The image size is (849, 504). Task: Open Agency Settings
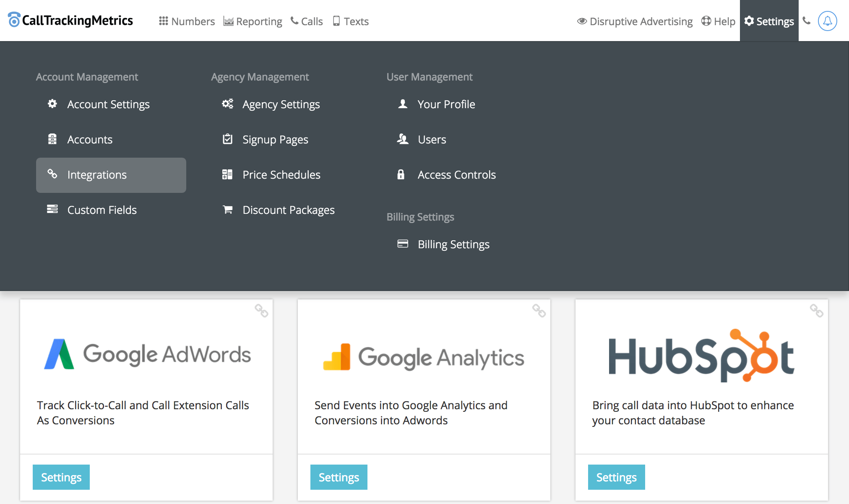click(281, 104)
